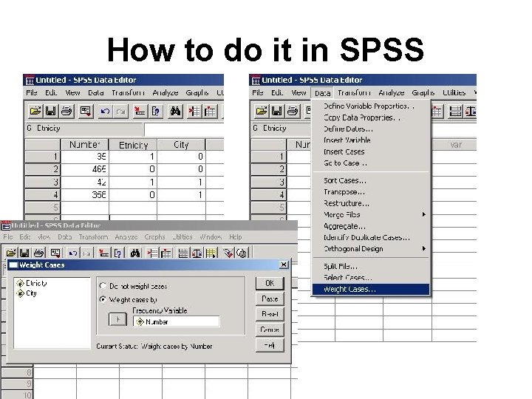Click Find binoculars icon in bottom window toolbar
The height and width of the screenshot is (399, 532).
135,253
